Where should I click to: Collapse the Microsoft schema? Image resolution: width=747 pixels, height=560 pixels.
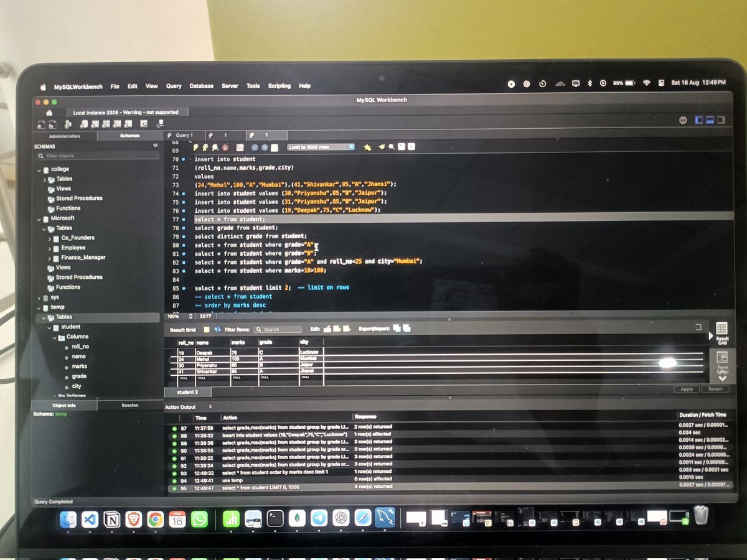point(39,218)
